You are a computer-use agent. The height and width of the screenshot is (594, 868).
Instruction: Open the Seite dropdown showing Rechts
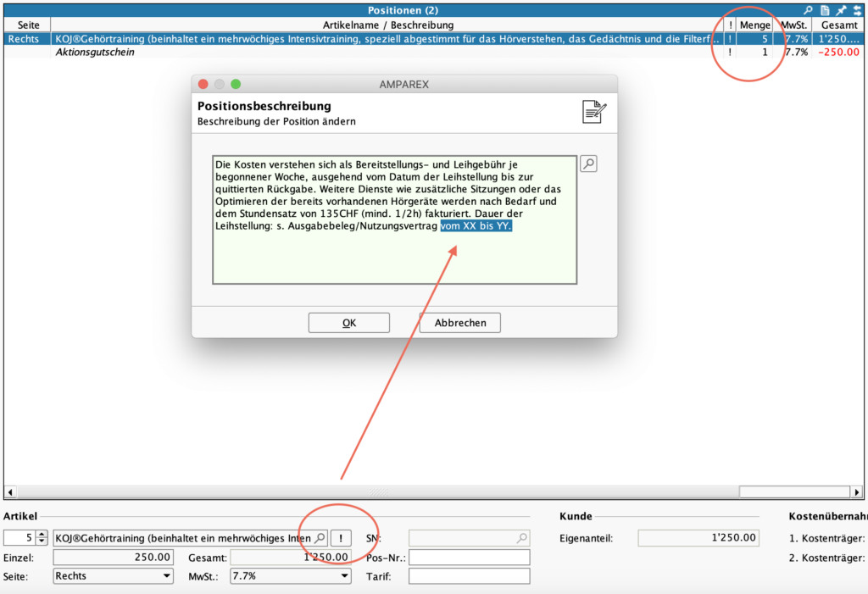pyautogui.click(x=114, y=576)
